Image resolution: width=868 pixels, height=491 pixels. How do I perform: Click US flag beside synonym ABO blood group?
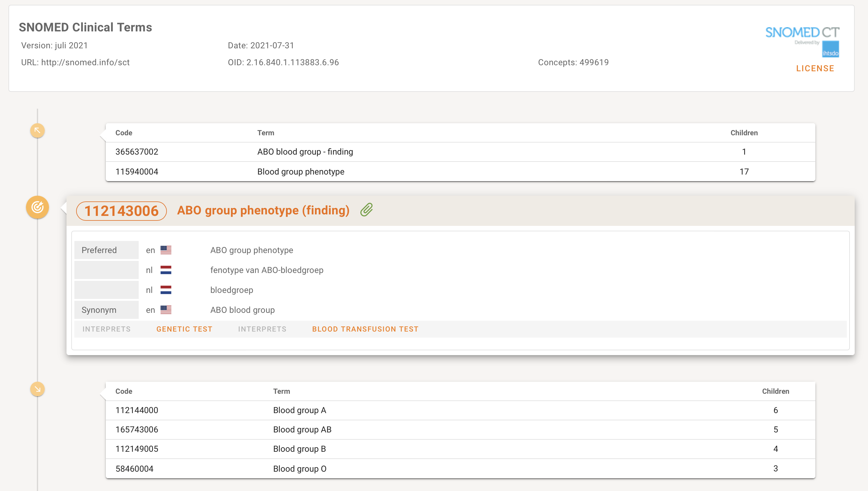coord(166,310)
